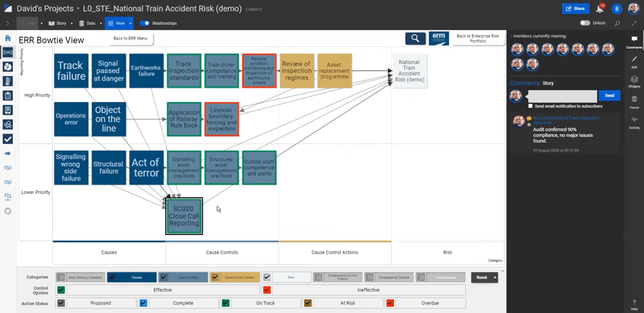The height and width of the screenshot is (313, 644).
Task: Open the Widgets panel
Action: tap(634, 81)
